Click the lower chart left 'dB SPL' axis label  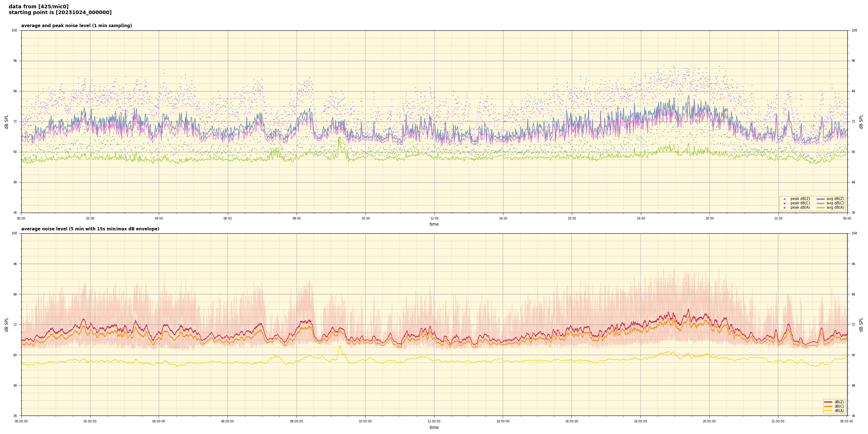[x=7, y=324]
